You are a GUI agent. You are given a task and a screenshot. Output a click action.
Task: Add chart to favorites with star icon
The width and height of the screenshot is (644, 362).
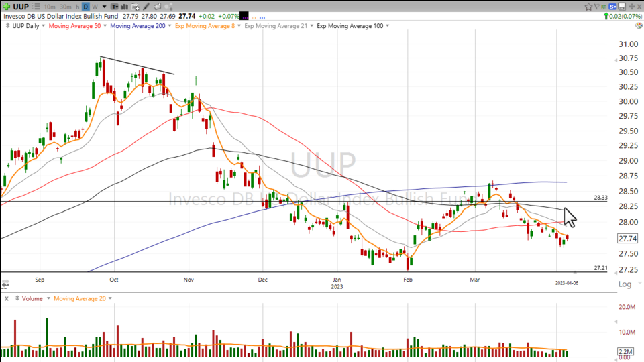[x=588, y=7]
